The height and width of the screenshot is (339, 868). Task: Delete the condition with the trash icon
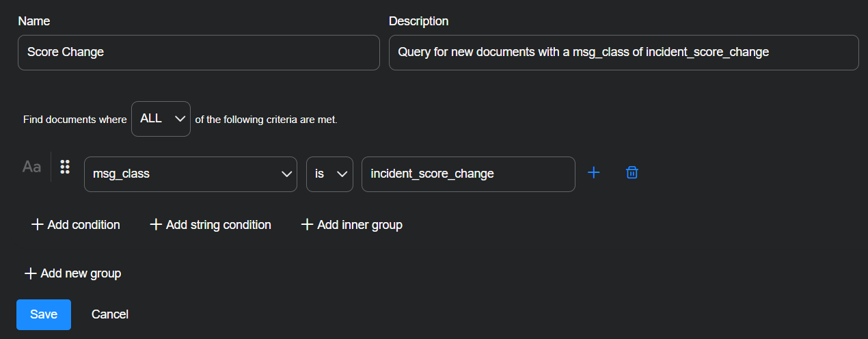point(632,173)
